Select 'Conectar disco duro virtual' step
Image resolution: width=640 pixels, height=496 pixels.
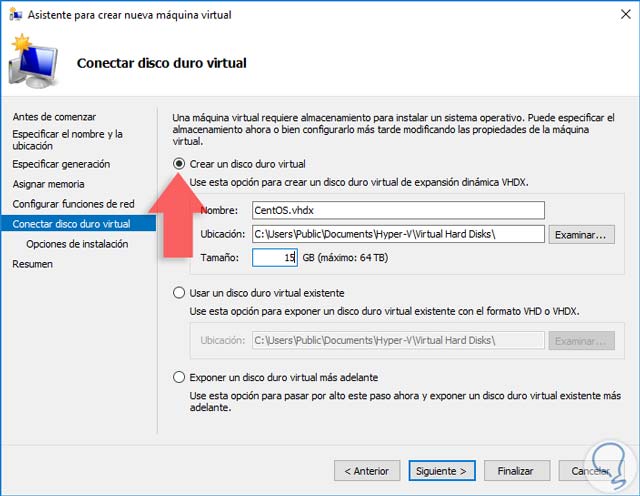(x=71, y=224)
